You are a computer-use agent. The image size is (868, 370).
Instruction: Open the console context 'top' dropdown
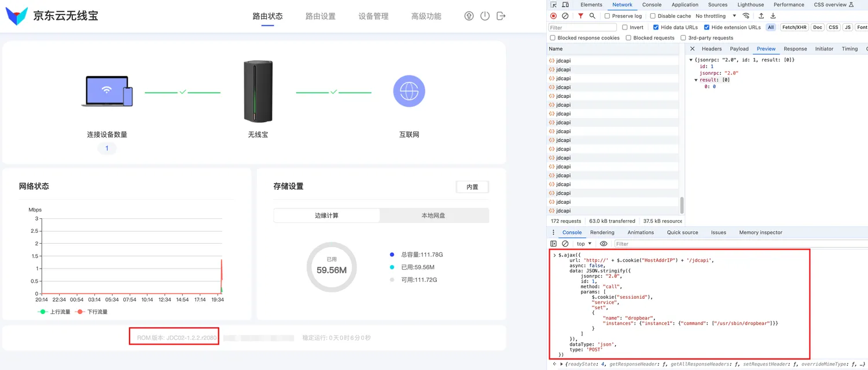tap(584, 244)
